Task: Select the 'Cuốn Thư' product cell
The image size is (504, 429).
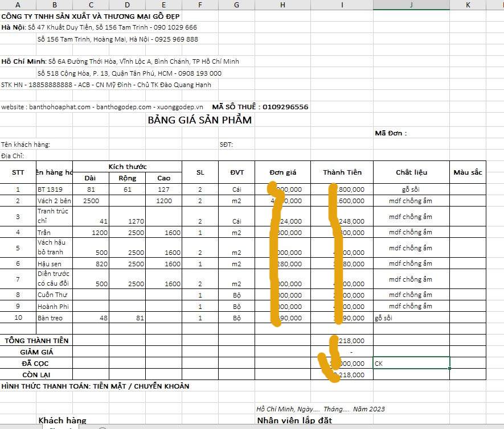Action: (54, 295)
